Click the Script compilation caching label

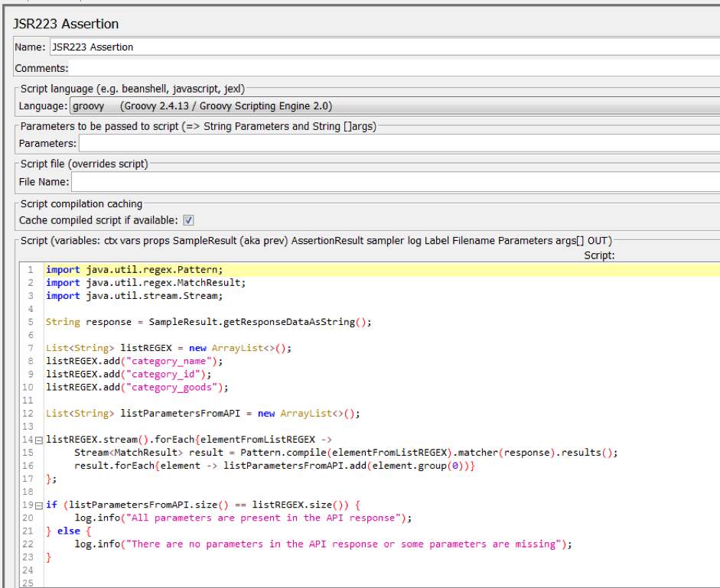point(81,204)
